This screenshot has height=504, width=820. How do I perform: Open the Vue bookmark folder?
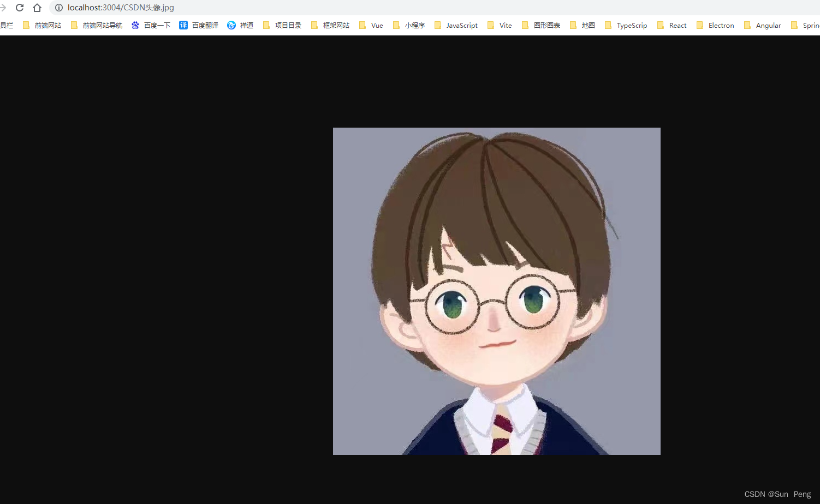tap(371, 25)
